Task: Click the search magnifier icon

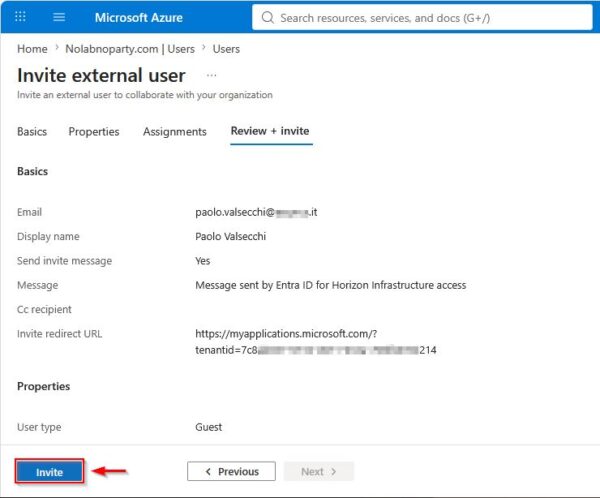Action: point(267,18)
